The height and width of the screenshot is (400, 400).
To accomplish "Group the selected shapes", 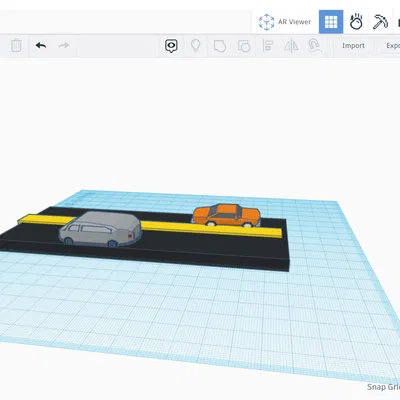I will point(220,46).
